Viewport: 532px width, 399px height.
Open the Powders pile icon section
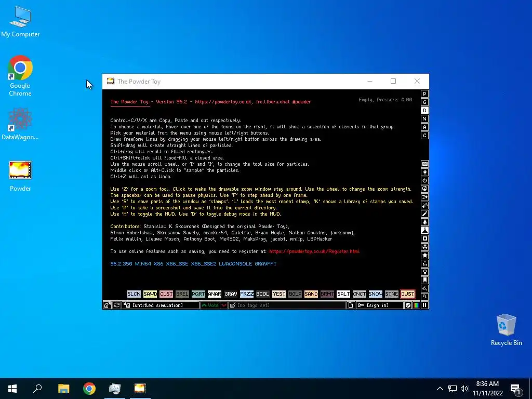coord(424,230)
